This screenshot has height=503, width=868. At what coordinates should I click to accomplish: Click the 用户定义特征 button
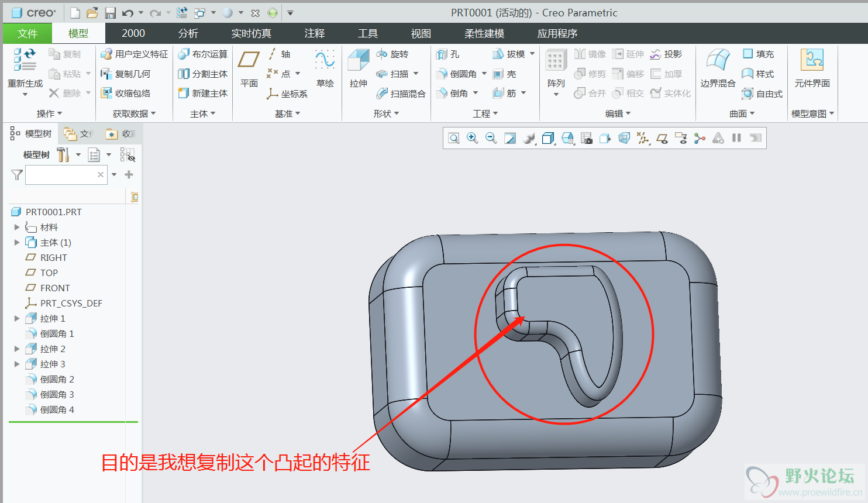[135, 54]
